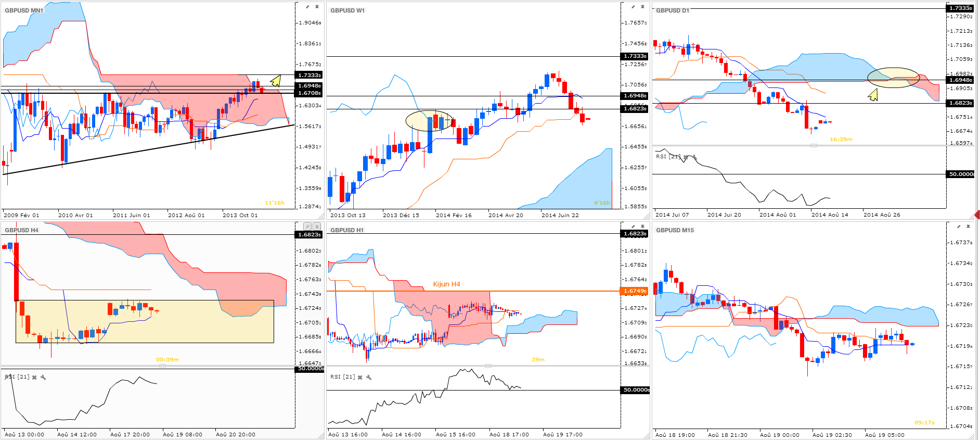This screenshot has width=980, height=440.
Task: Click the pin icon of the GBPUSD W1 chart
Action: point(633,7)
